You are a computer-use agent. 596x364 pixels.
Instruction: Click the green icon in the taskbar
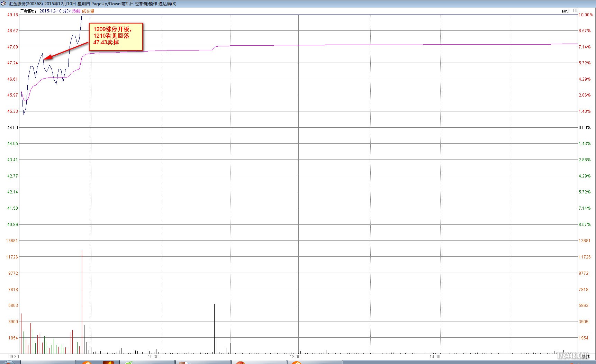click(129, 362)
